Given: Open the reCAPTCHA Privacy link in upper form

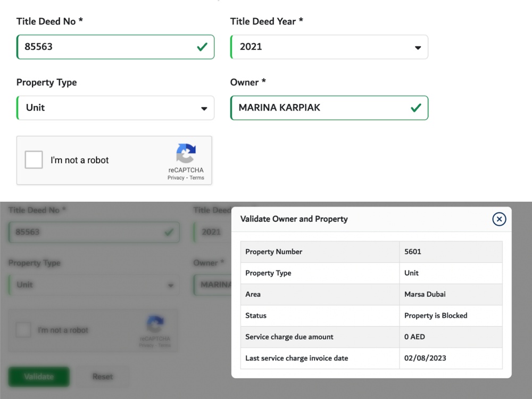Looking at the screenshot, I should [176, 178].
